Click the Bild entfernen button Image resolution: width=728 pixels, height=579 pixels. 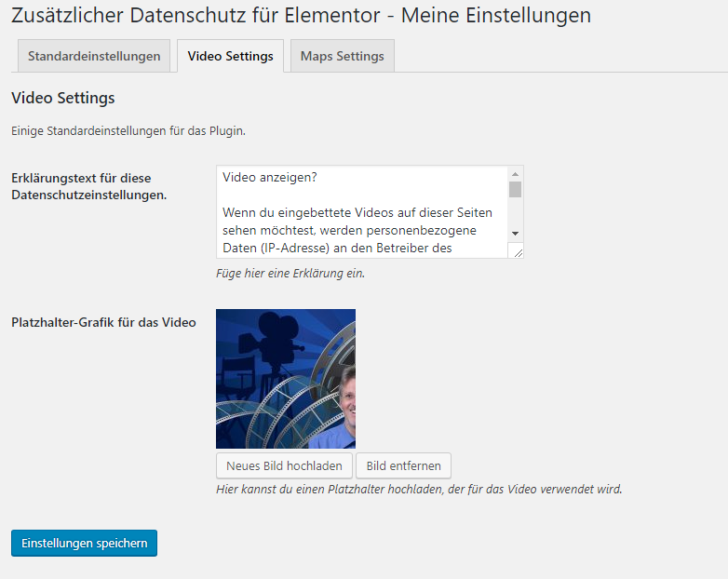(x=403, y=465)
